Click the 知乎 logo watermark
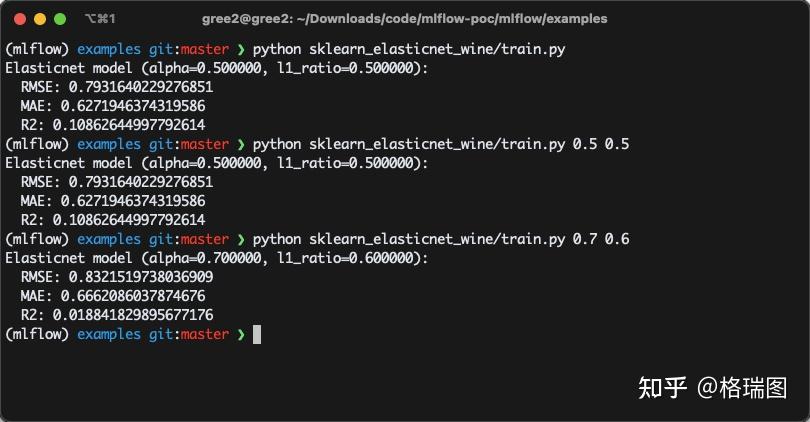This screenshot has width=810, height=422. coord(661,388)
